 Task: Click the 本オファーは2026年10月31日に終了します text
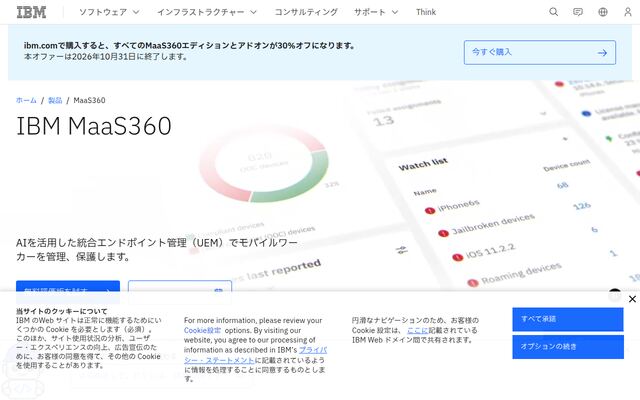pyautogui.click(x=106, y=56)
